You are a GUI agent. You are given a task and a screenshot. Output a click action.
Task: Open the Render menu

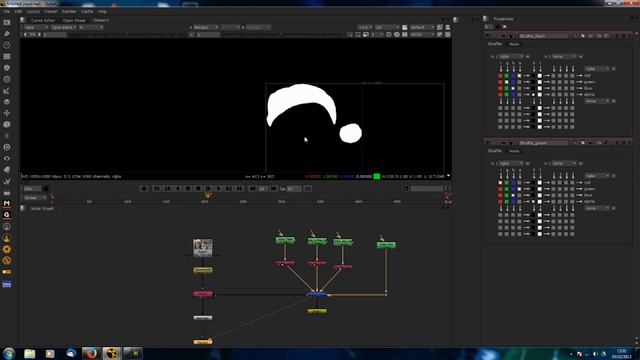pos(69,11)
